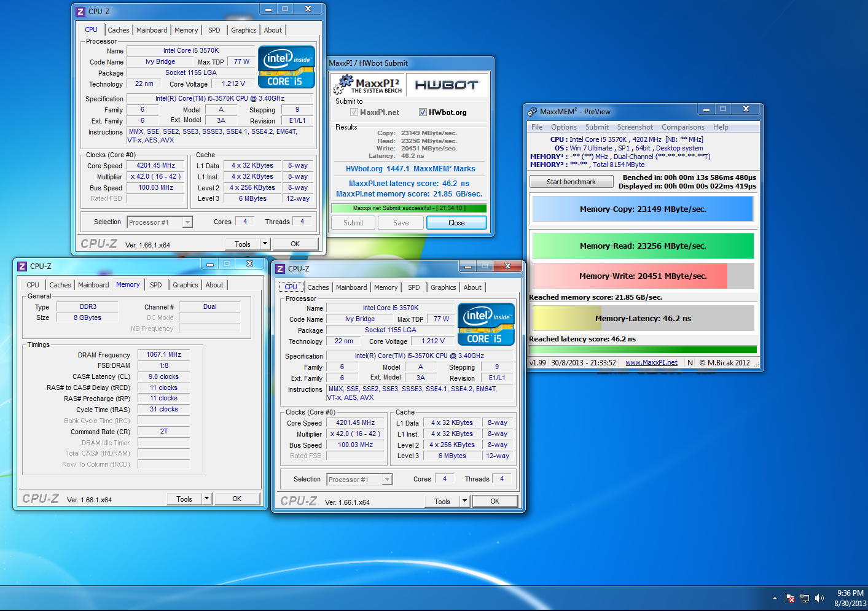This screenshot has height=611, width=868.
Task: Open the Comparisons menu in MaxxMEM²
Action: coord(683,127)
